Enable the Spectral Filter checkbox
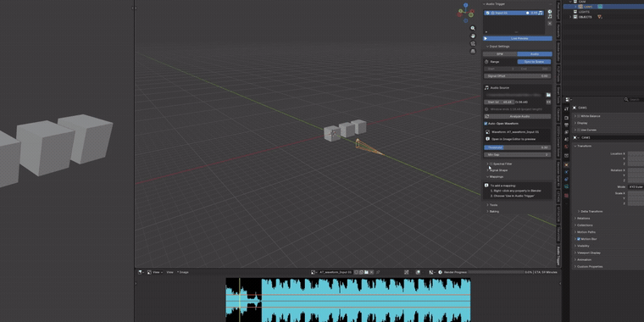The width and height of the screenshot is (644, 322). [x=491, y=164]
